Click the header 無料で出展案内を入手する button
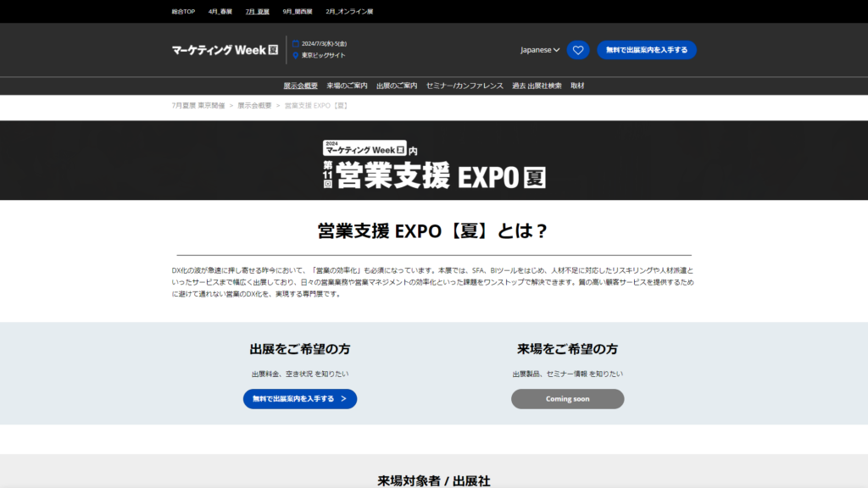 tap(647, 50)
